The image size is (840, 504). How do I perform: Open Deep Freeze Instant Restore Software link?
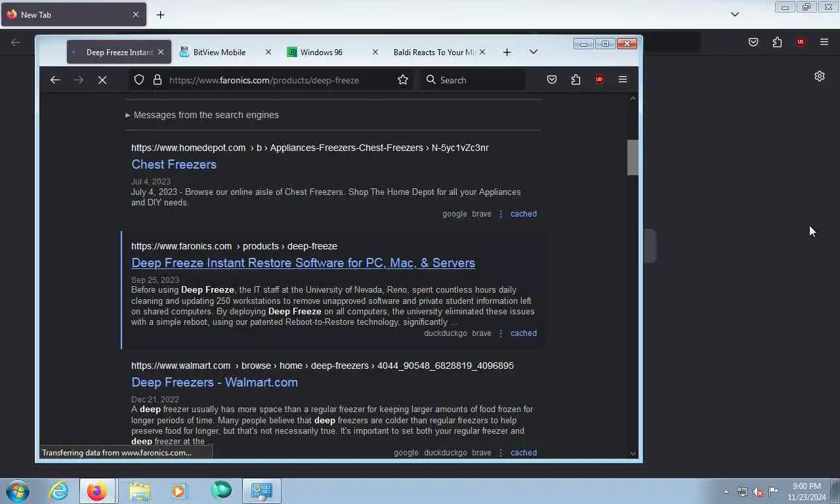[x=303, y=262]
